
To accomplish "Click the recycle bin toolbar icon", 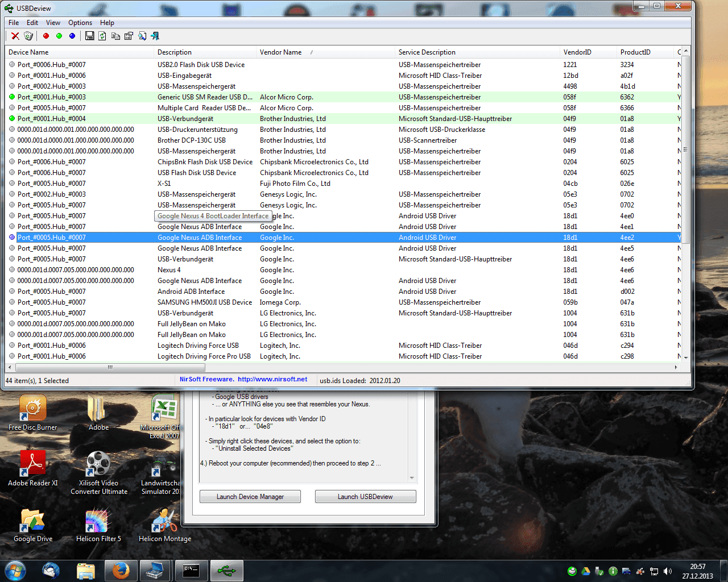I will (x=28, y=36).
